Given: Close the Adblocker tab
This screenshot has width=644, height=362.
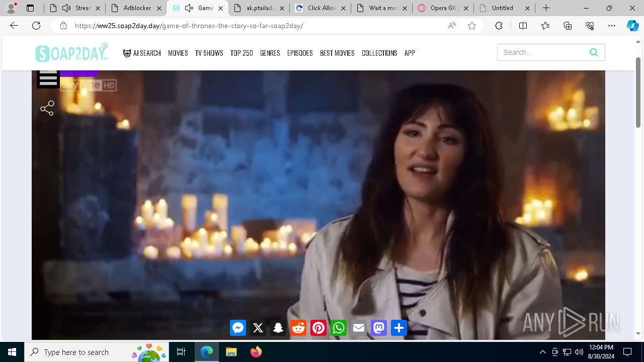Looking at the screenshot, I should coord(159,8).
